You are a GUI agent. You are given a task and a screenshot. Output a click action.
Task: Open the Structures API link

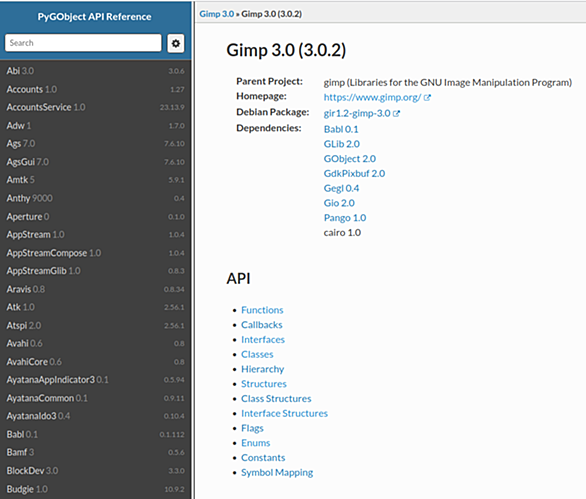(x=263, y=384)
